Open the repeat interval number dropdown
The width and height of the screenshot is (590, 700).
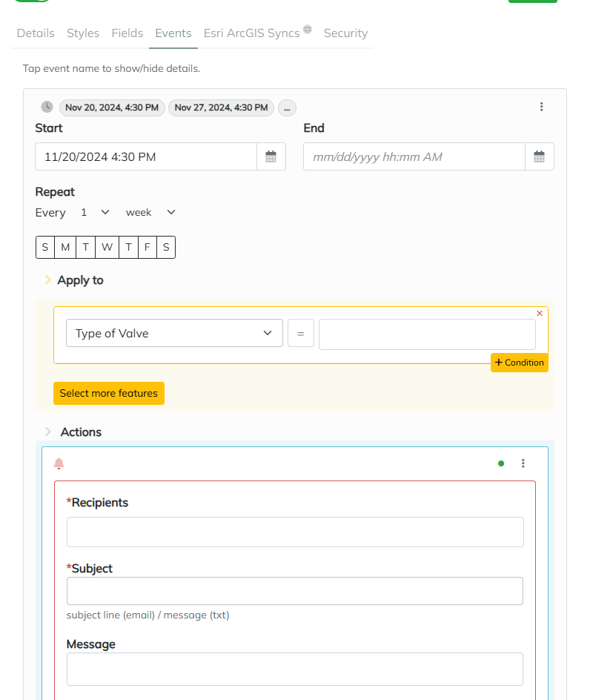tap(94, 212)
